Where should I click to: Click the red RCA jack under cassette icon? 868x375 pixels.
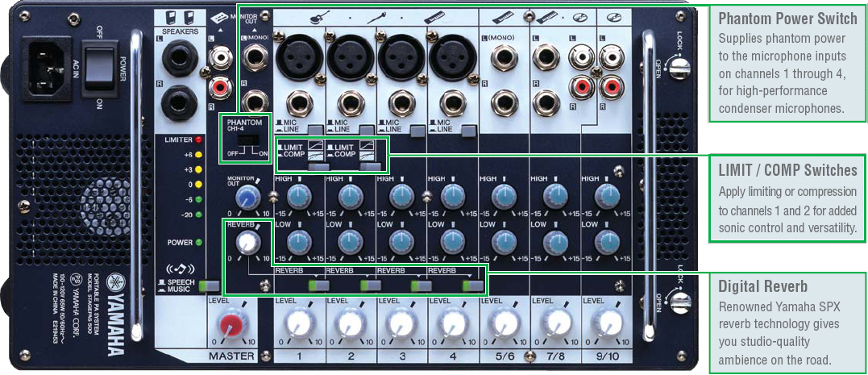(220, 88)
